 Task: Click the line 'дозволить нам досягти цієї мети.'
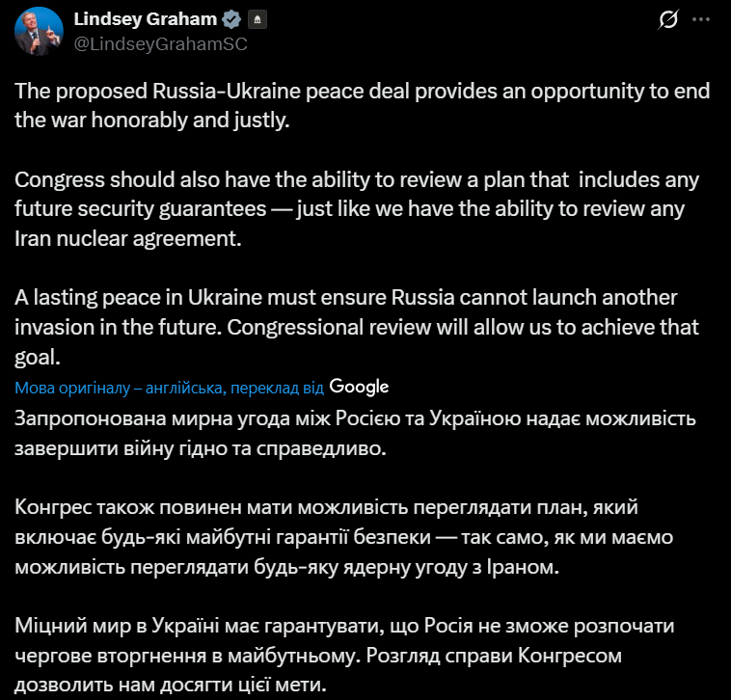[172, 686]
